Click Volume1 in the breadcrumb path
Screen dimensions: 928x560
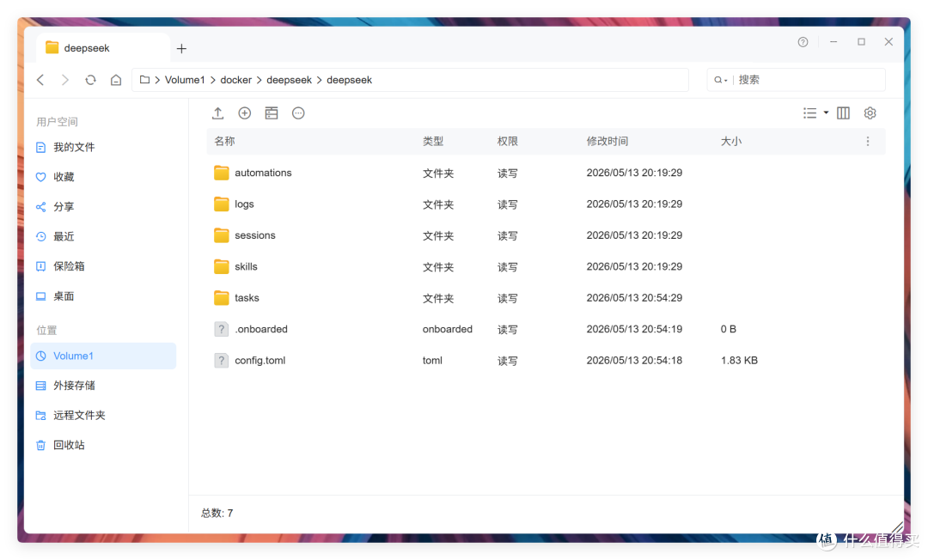click(185, 80)
